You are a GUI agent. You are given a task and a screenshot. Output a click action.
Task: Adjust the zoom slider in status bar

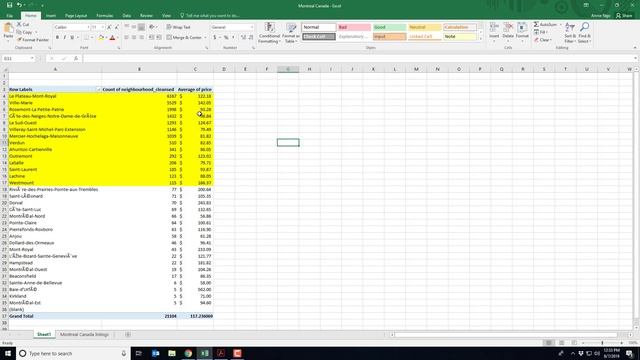pos(602,343)
